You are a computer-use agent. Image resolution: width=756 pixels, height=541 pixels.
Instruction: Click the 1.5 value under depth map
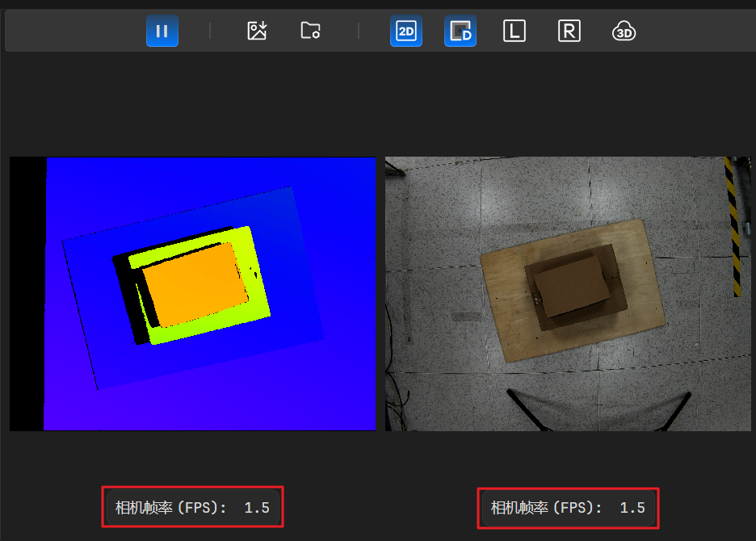coord(257,508)
